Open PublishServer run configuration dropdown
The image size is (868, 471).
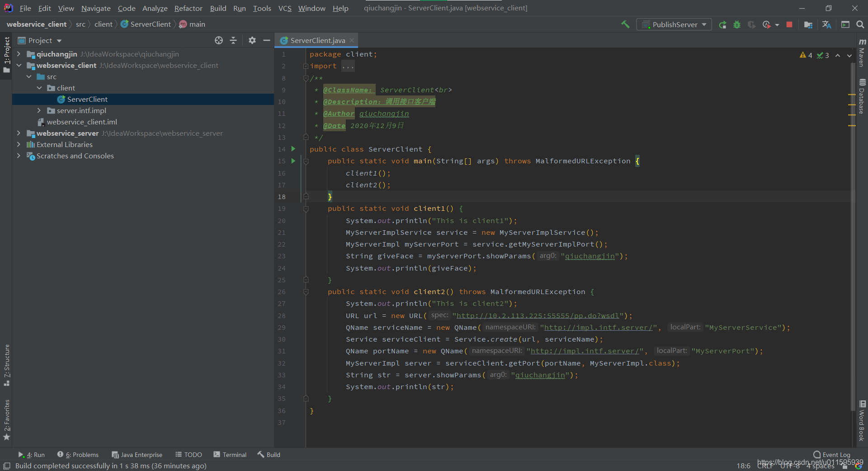[x=674, y=24]
